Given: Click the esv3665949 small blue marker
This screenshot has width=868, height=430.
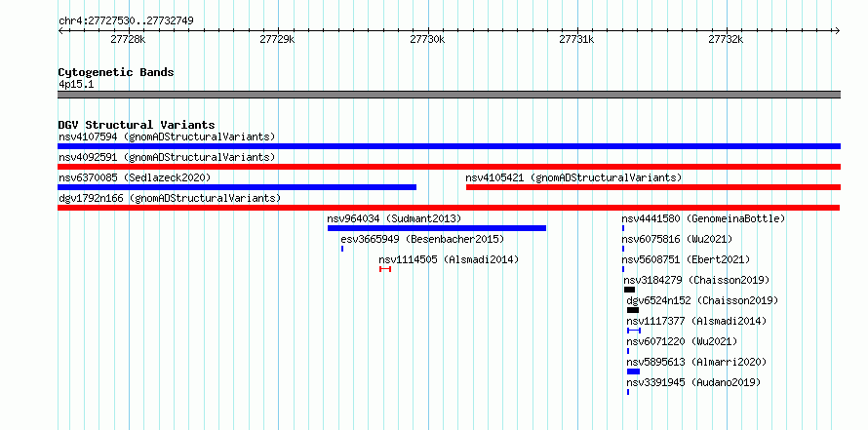Looking at the screenshot, I should point(342,249).
